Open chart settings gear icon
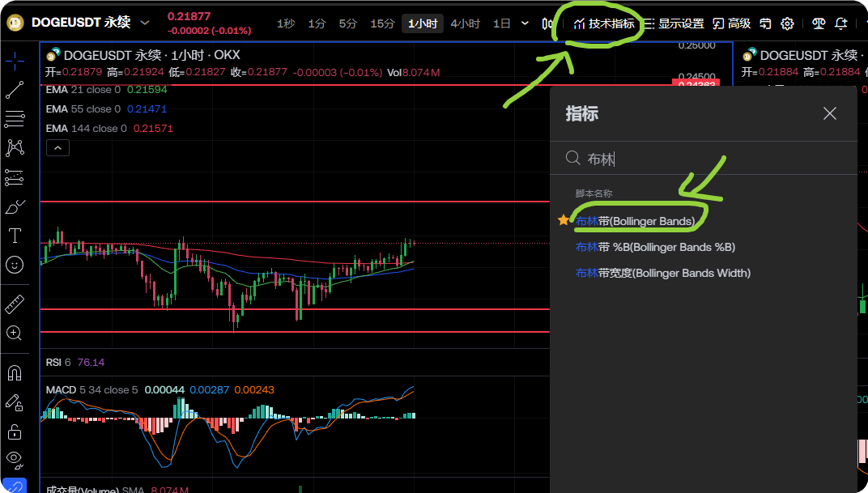Screen dimensions: 868x493 pos(786,23)
